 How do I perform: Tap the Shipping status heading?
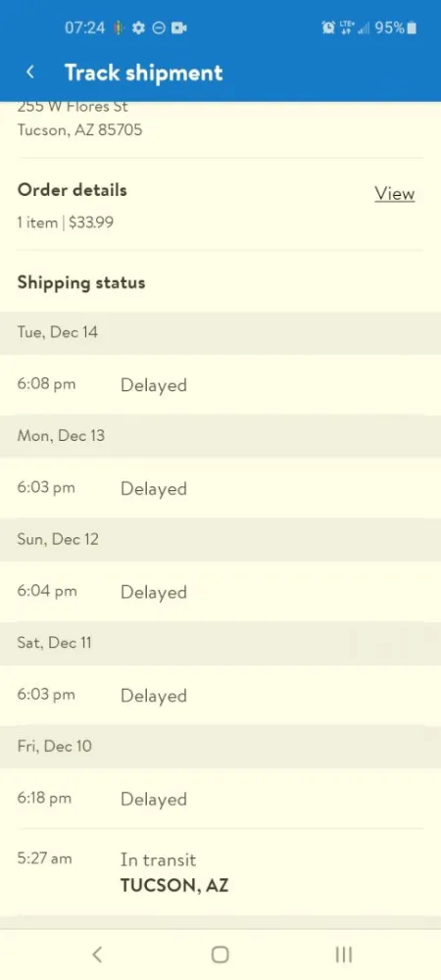[x=81, y=282]
